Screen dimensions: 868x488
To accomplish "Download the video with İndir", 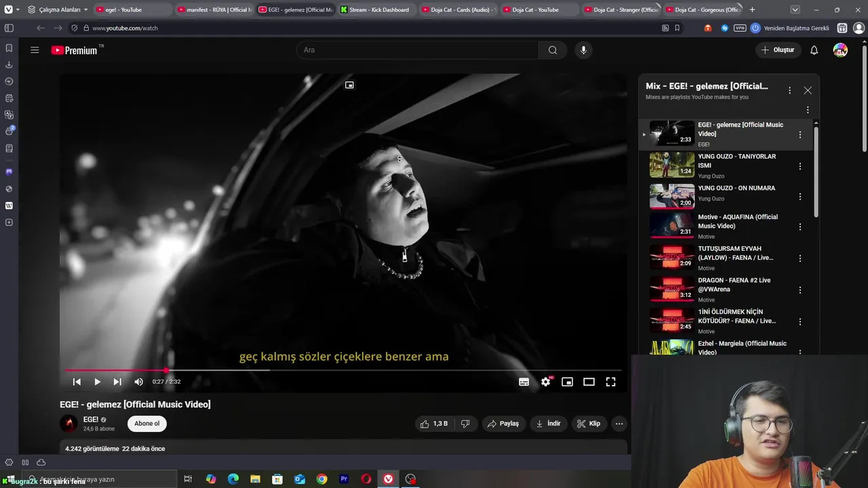I will [549, 424].
